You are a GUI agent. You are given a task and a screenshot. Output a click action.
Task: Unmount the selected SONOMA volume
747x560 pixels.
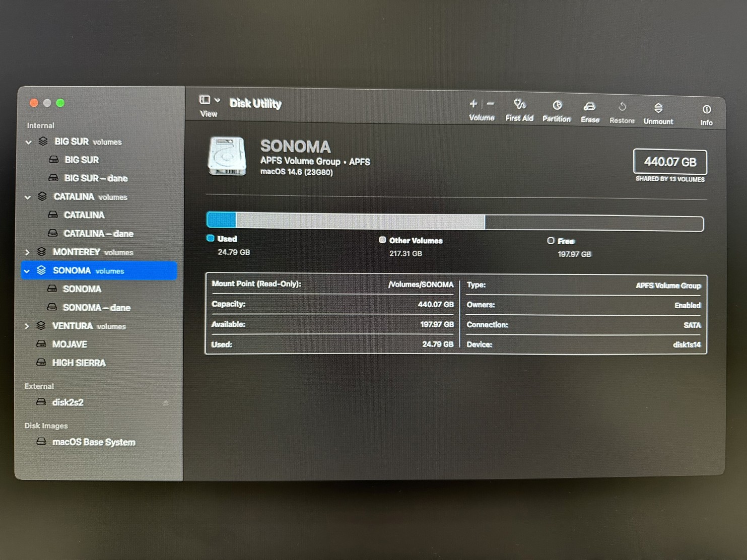(x=658, y=113)
